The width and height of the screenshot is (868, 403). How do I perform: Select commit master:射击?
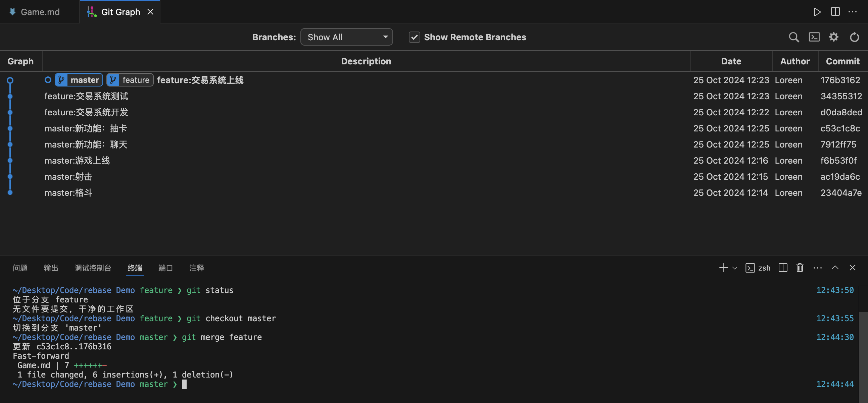coord(68,177)
